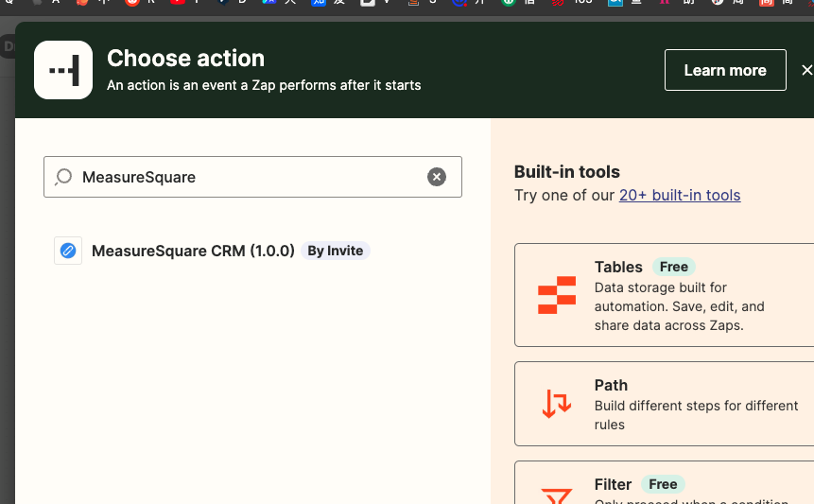Click the Free badge next to Filter

[x=663, y=484]
